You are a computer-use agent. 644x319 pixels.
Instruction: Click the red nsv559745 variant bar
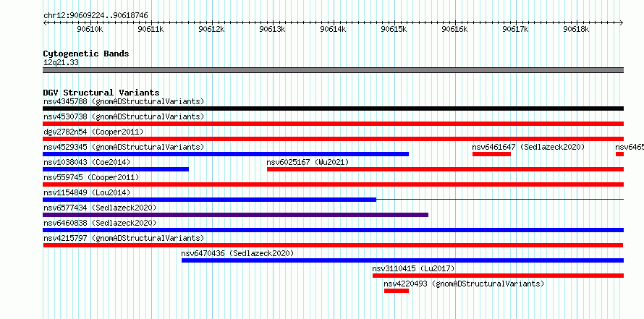pos(333,184)
